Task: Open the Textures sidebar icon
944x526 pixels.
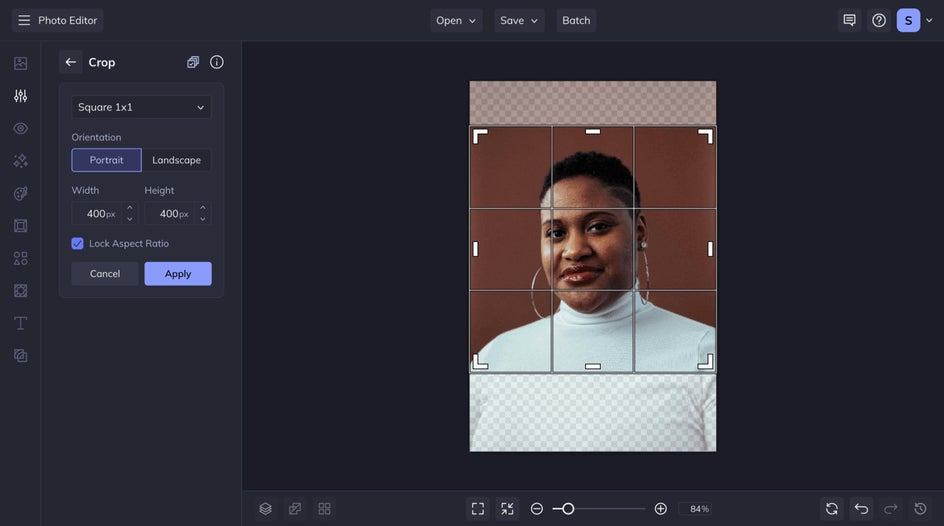Action: pos(20,356)
